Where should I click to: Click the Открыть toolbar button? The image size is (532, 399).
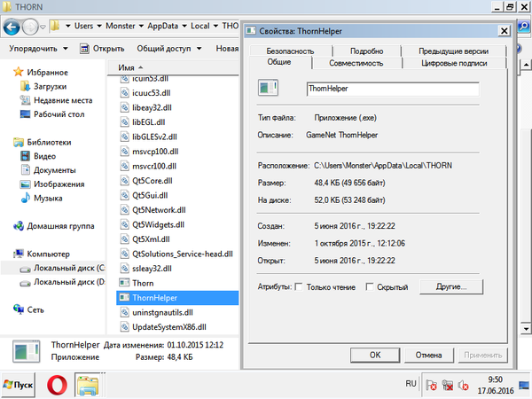coord(102,49)
